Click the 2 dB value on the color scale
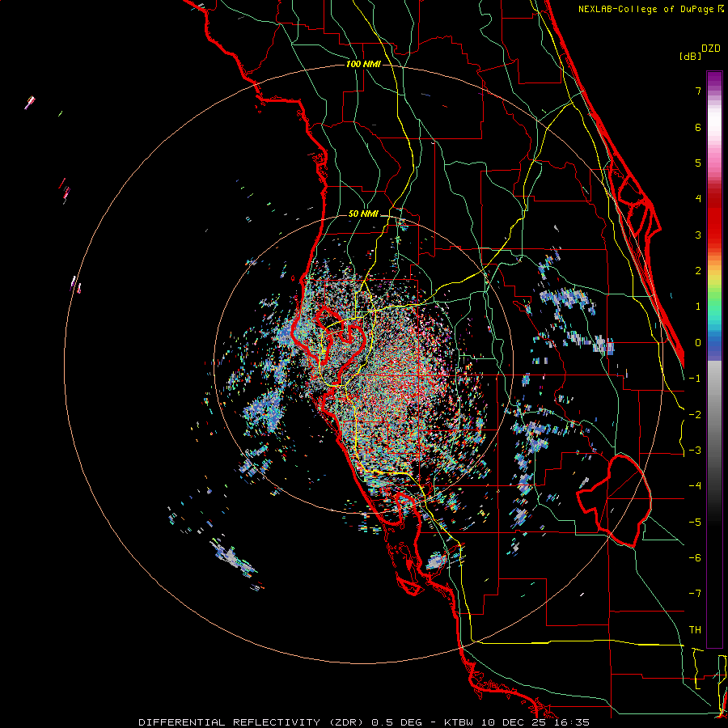 698,271
